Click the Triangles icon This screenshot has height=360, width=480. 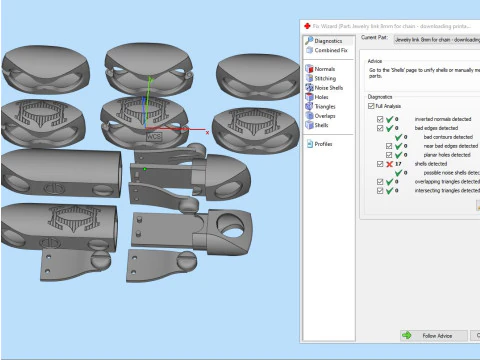coord(309,106)
